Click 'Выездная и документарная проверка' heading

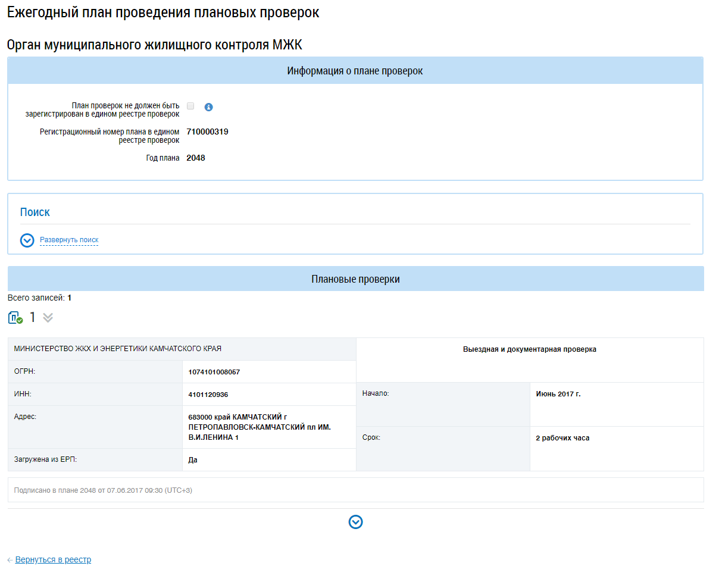[529, 349]
